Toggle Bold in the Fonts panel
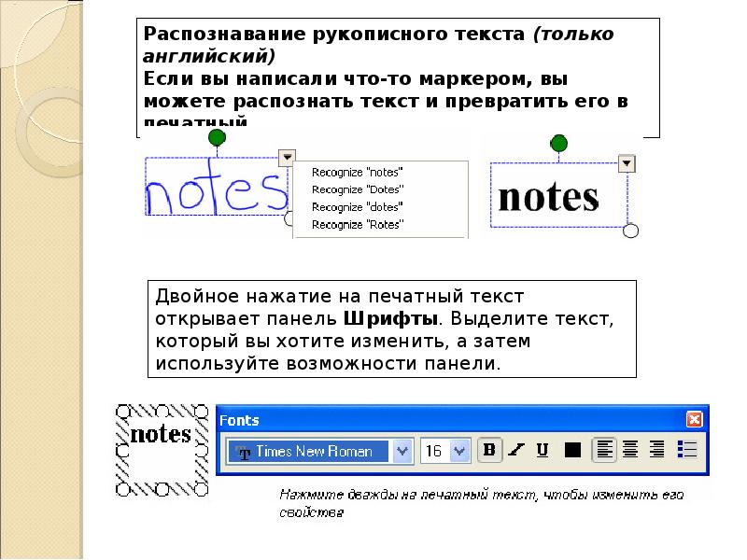Screen dimensions: 747x560 [x=489, y=451]
